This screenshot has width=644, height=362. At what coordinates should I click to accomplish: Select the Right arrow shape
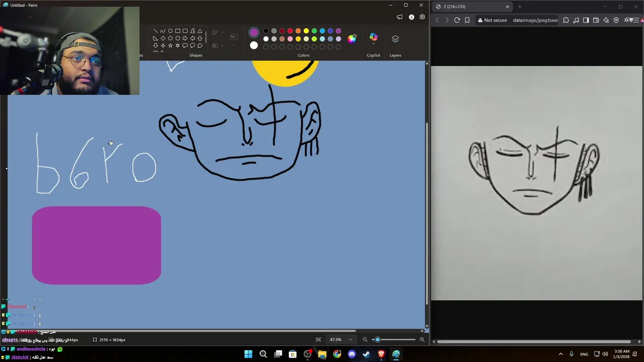pos(185,38)
